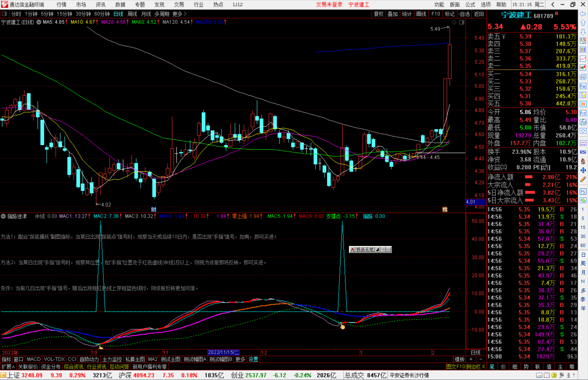588x380 pixels.
Task: Click the f(x) formula icon in sidebar
Action: point(583,122)
